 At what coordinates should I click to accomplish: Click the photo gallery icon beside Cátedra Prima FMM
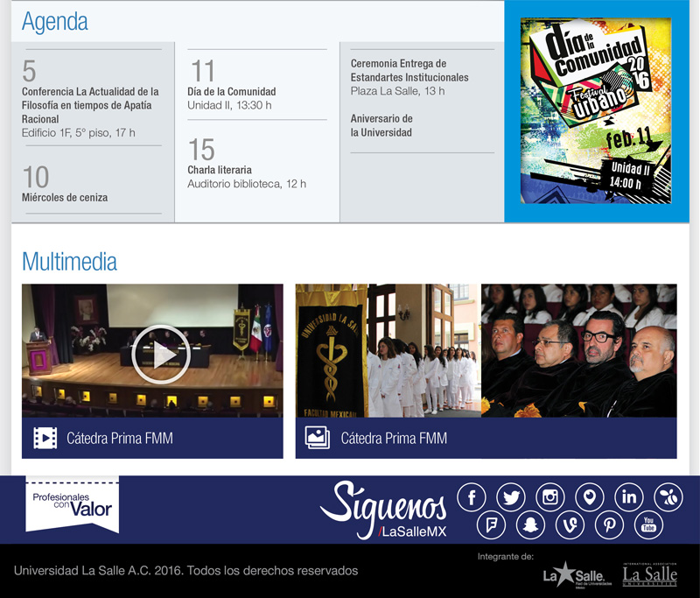click(317, 438)
